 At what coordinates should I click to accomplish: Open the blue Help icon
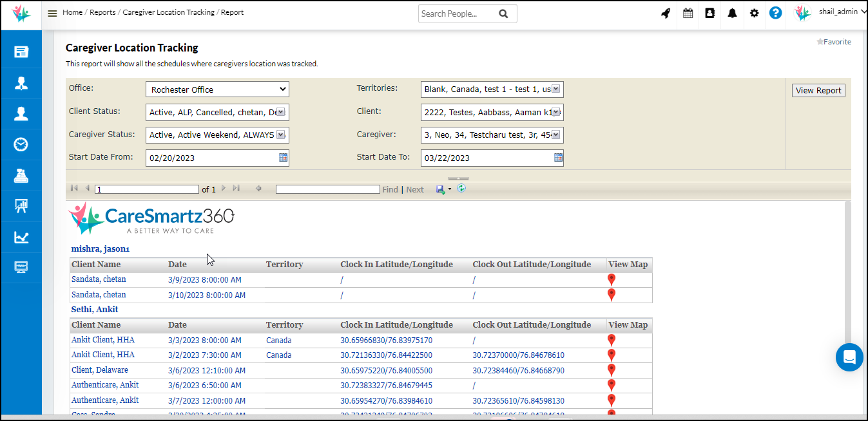[775, 13]
